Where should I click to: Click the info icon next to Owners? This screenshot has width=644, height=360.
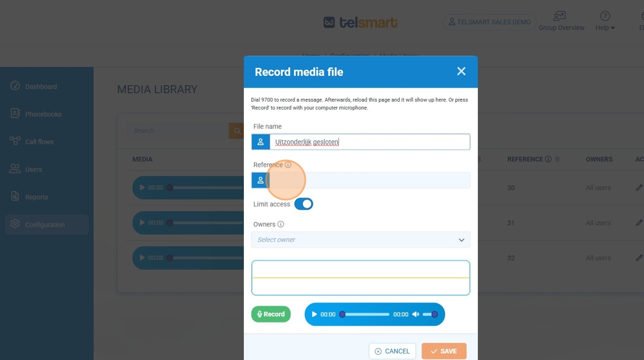pos(281,225)
